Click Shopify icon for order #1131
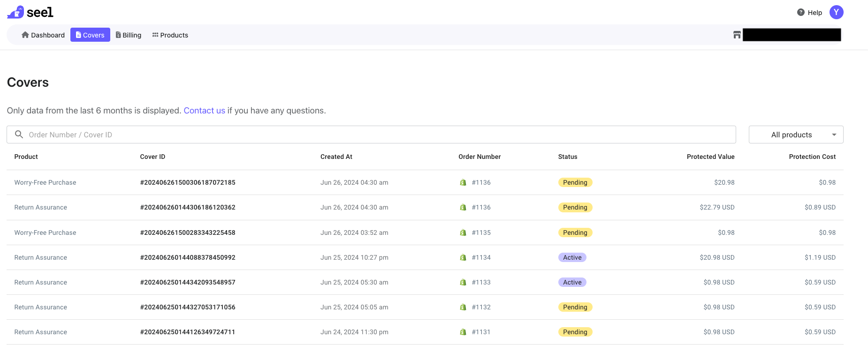 click(463, 332)
